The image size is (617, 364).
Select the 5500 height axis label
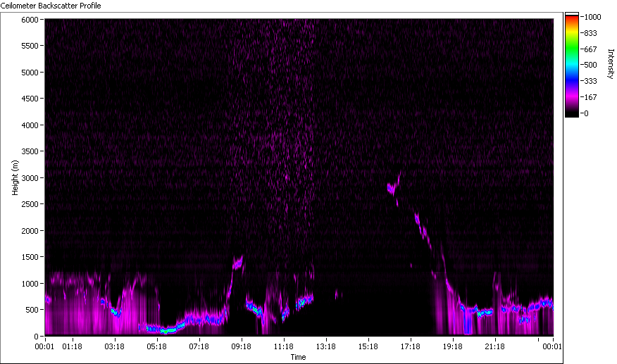pos(30,46)
